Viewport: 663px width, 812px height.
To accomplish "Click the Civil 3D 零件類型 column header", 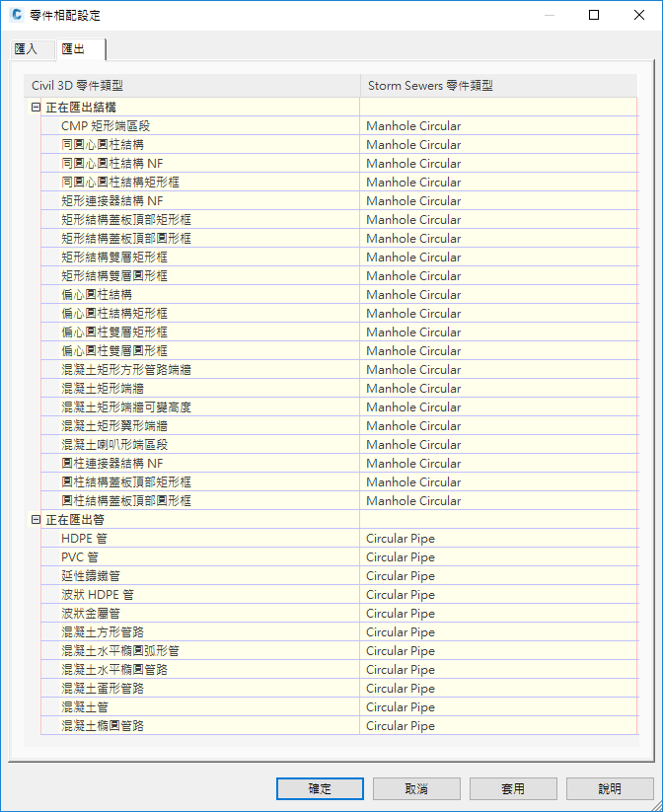I will [192, 86].
